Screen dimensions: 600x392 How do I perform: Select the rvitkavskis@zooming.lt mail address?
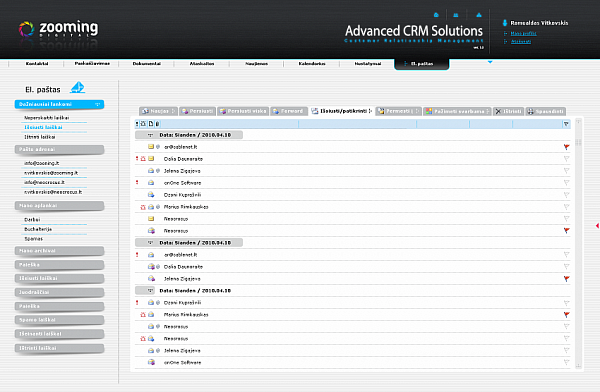51,173
